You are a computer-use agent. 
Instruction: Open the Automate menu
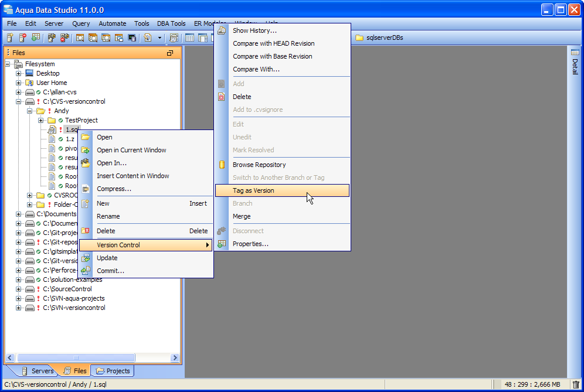[x=113, y=23]
